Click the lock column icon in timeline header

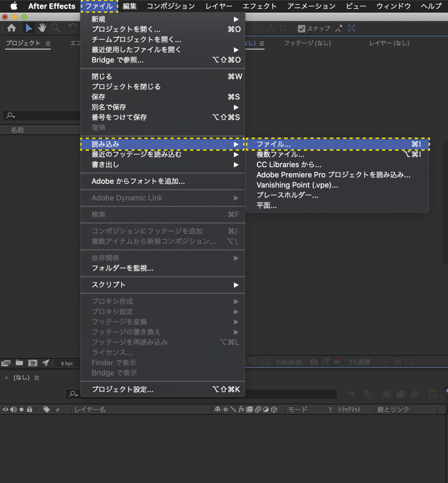pyautogui.click(x=29, y=409)
